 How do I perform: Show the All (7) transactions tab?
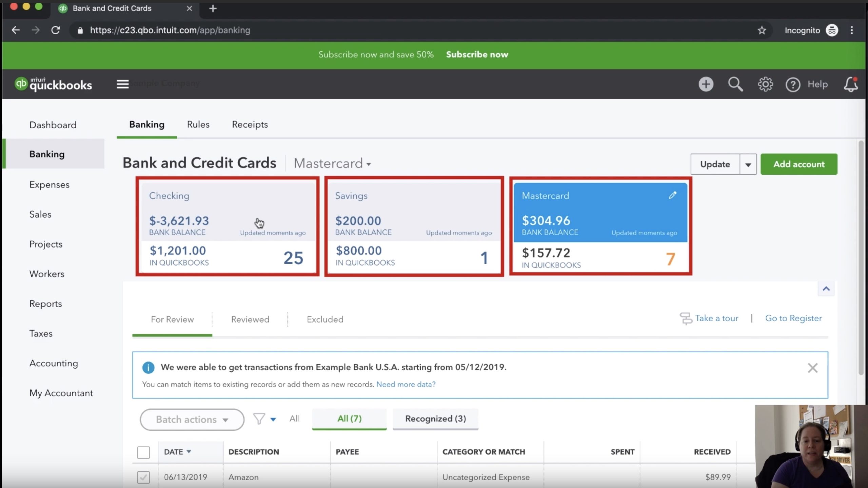pos(349,419)
